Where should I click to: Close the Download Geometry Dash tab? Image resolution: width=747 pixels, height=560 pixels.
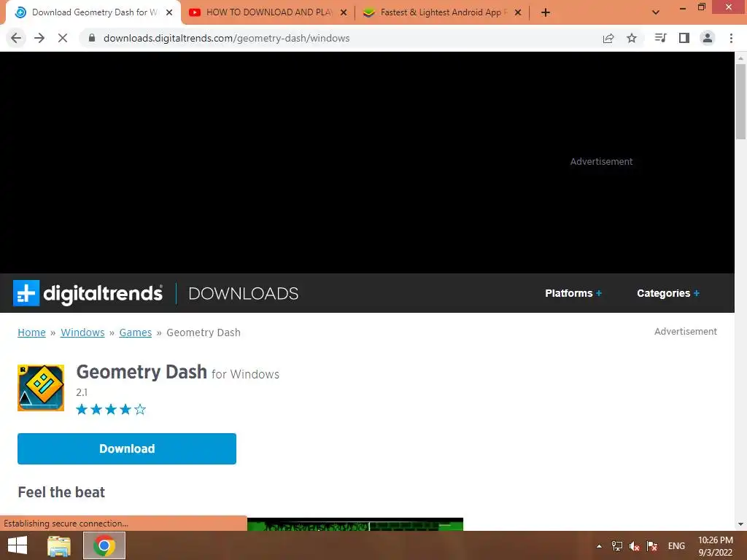169,12
